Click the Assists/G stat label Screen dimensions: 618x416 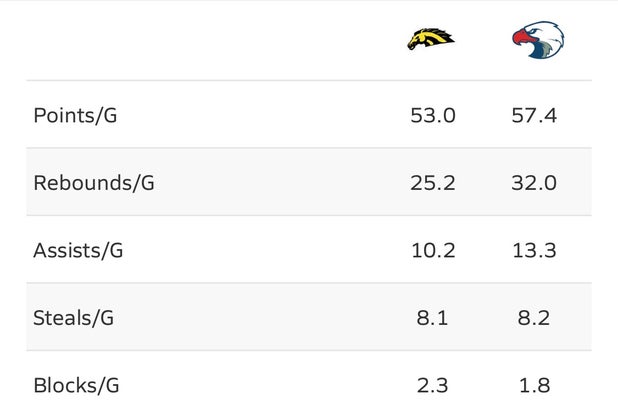(78, 250)
